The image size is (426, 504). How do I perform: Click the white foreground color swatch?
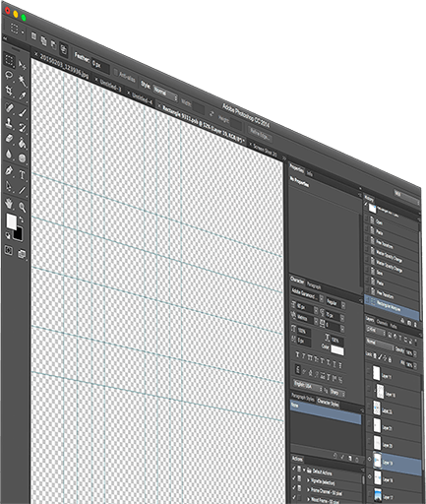12,221
